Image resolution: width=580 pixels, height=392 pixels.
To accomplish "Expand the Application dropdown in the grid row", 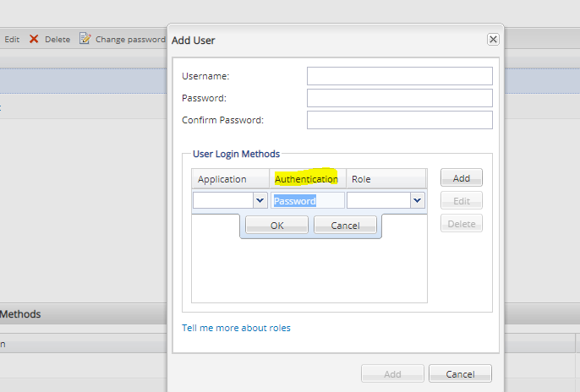I will [x=260, y=201].
